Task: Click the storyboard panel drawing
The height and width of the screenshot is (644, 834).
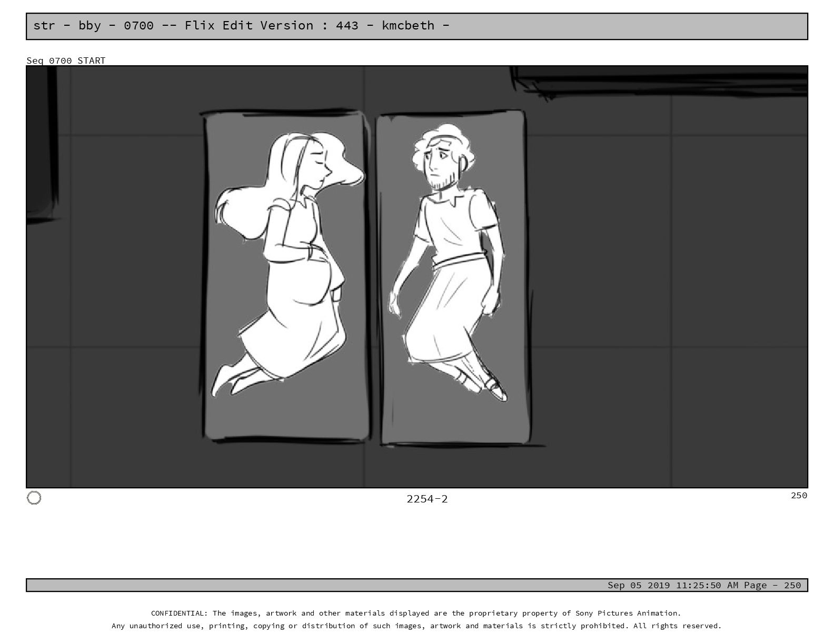Action: click(x=417, y=277)
